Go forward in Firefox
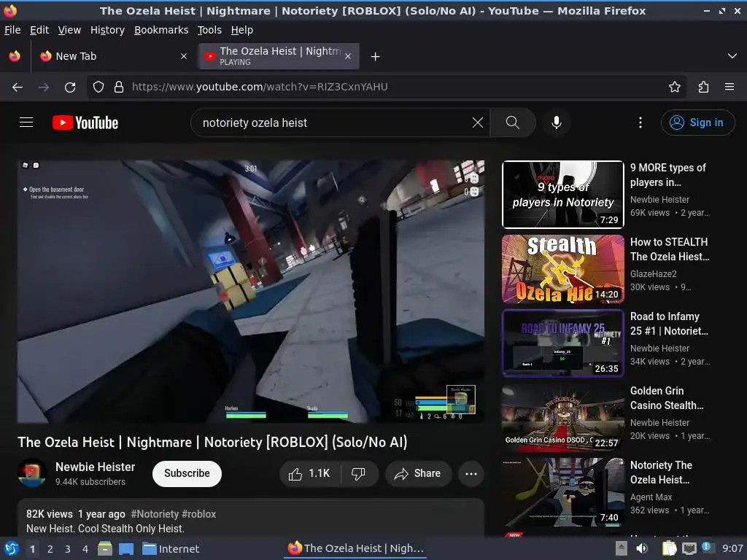The width and height of the screenshot is (747, 560). pyautogui.click(x=44, y=87)
